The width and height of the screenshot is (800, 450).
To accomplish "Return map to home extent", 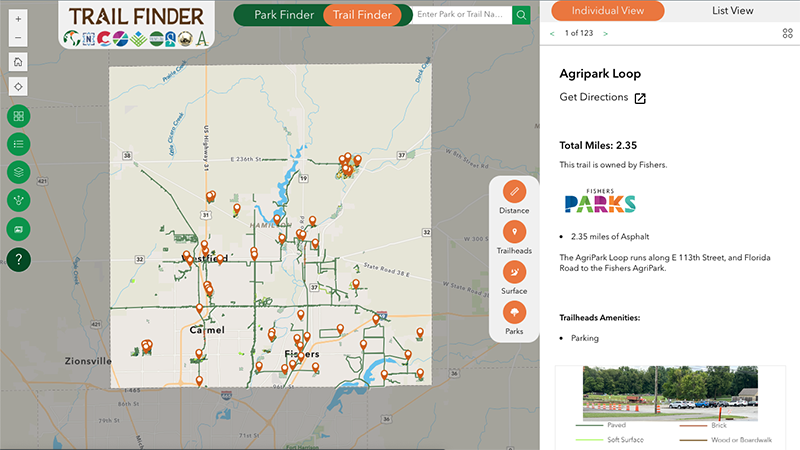I will point(18,62).
